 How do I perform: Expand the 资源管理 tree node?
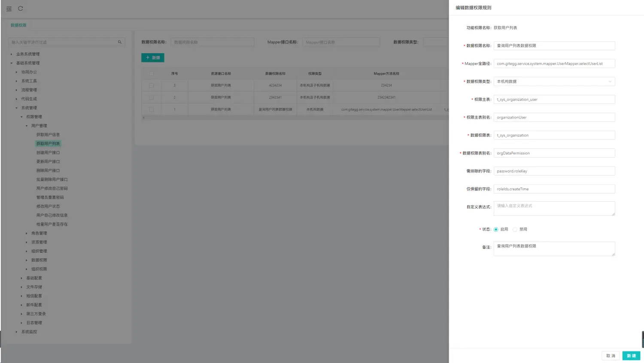[x=27, y=242]
